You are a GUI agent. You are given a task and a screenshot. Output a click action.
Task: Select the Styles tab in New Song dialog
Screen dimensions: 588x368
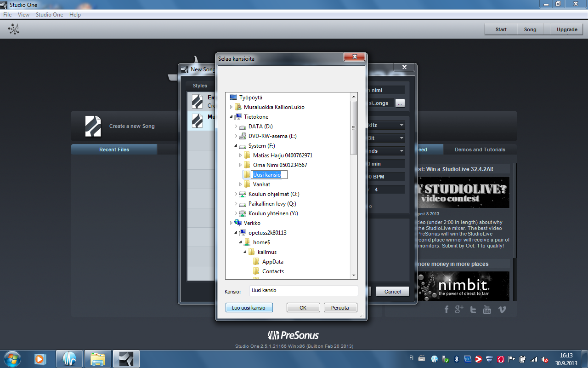[x=200, y=86]
